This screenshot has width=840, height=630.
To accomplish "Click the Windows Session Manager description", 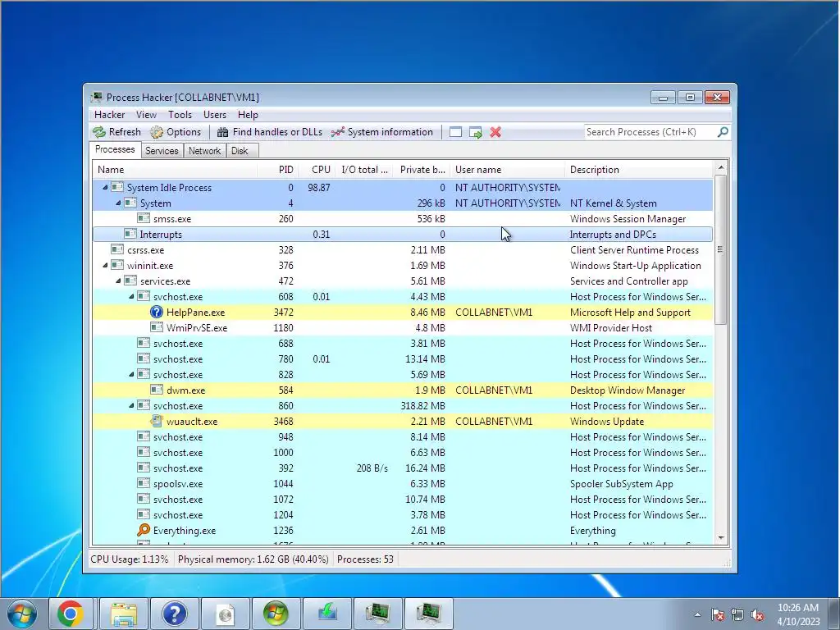I will click(628, 218).
